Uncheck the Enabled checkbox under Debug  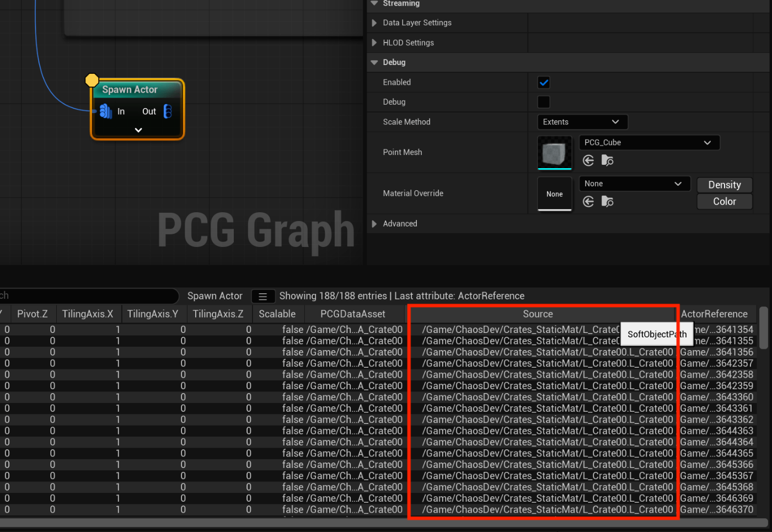pos(544,82)
